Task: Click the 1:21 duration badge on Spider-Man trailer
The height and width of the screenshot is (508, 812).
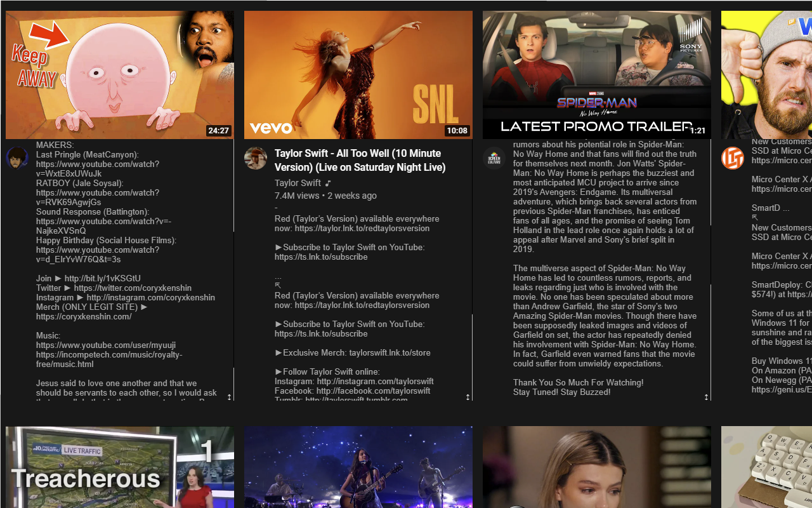Action: (697, 130)
